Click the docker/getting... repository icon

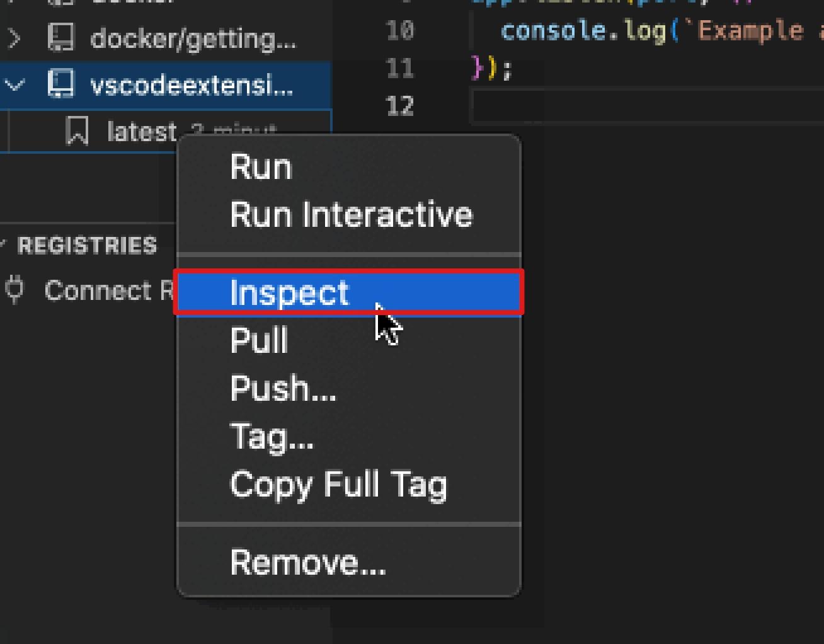coord(61,38)
